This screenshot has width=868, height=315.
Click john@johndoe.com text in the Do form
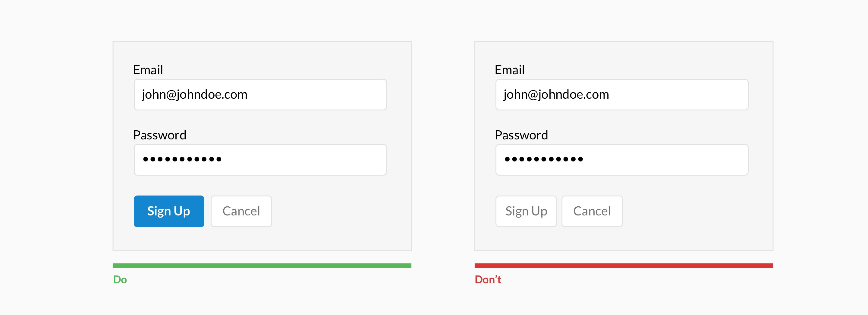click(195, 94)
